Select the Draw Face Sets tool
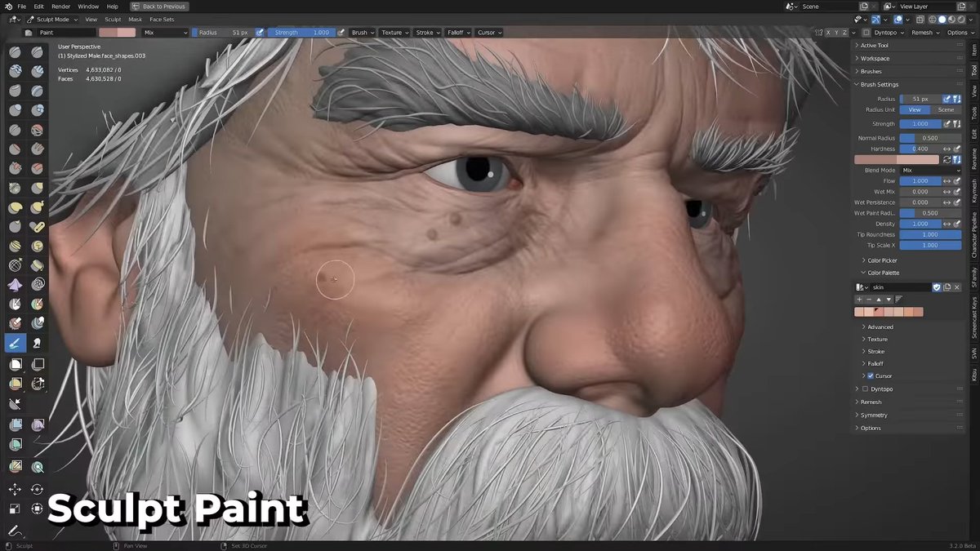Screen dimensions: 980x551 point(38,305)
